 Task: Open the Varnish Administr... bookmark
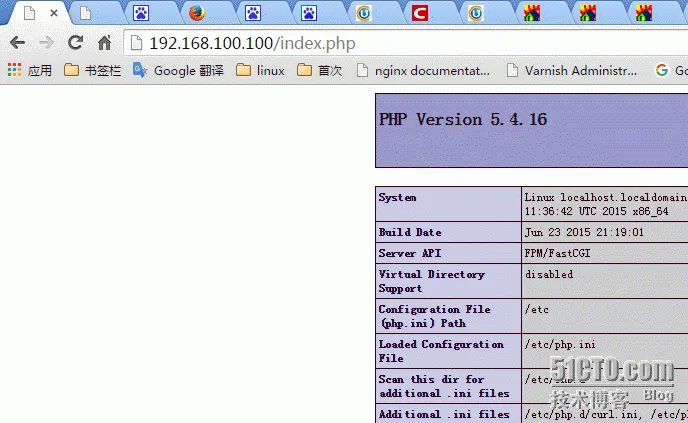pos(572,70)
